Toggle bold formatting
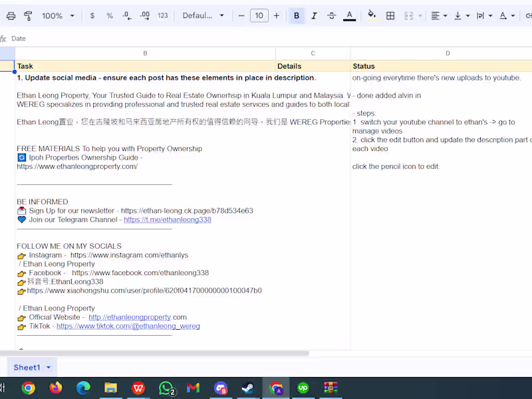This screenshot has width=532, height=399. (x=296, y=15)
